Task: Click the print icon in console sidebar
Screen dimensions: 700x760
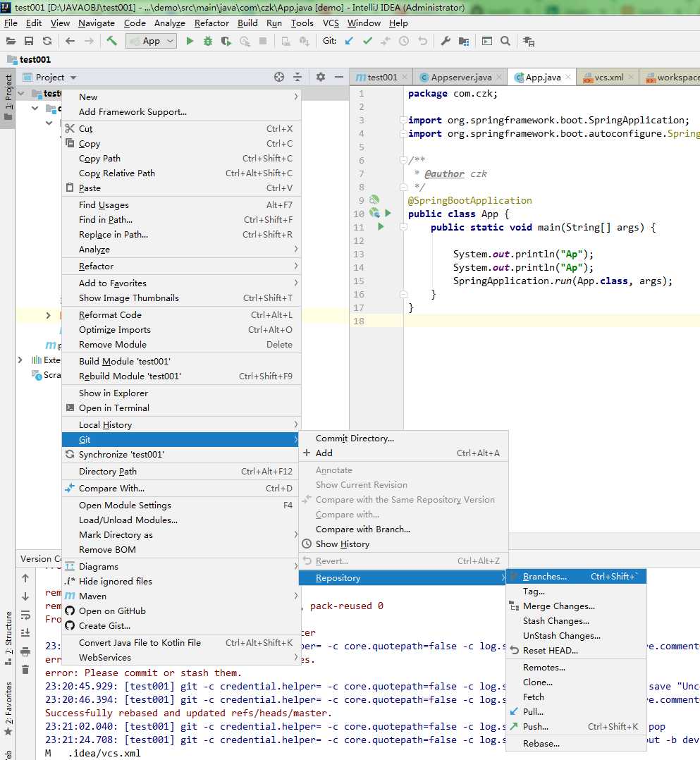Action: click(25, 651)
